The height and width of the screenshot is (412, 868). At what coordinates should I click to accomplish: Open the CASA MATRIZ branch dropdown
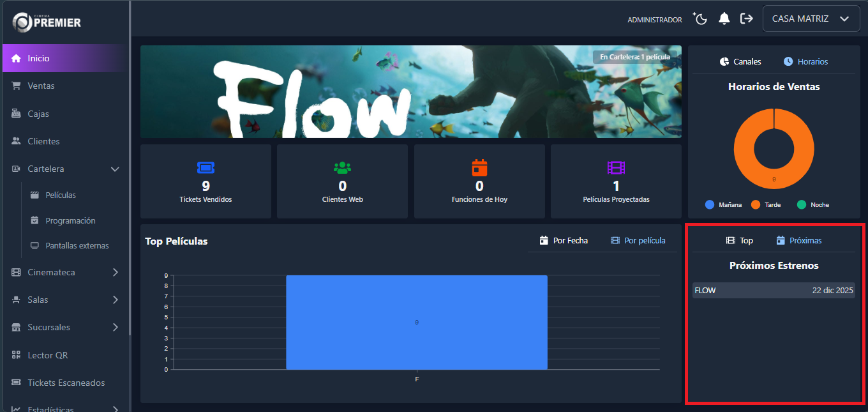[811, 19]
